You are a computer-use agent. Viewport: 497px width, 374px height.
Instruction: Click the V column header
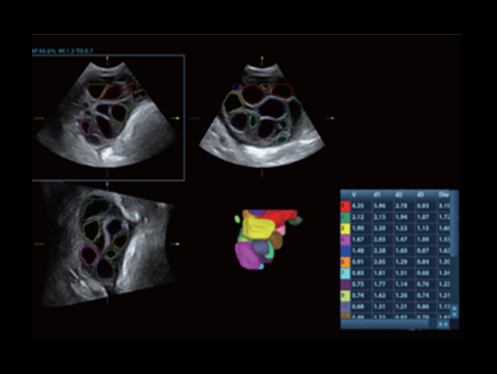(354, 194)
